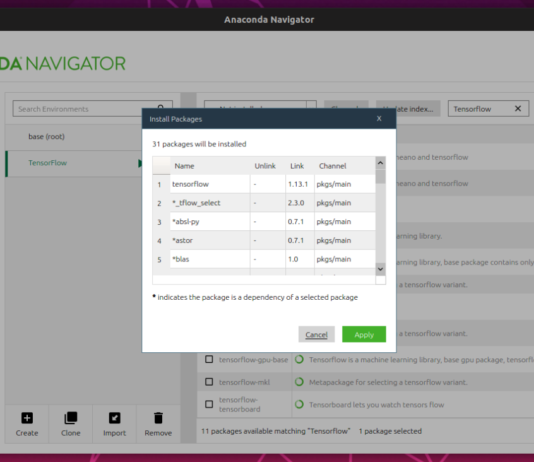The height and width of the screenshot is (462, 534).
Task: Import an environment
Action: (114, 424)
